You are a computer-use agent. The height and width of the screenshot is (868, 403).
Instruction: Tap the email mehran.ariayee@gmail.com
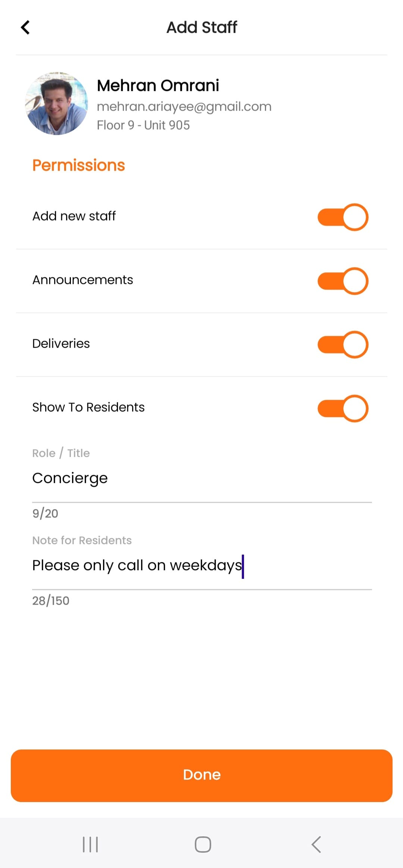[x=184, y=107]
